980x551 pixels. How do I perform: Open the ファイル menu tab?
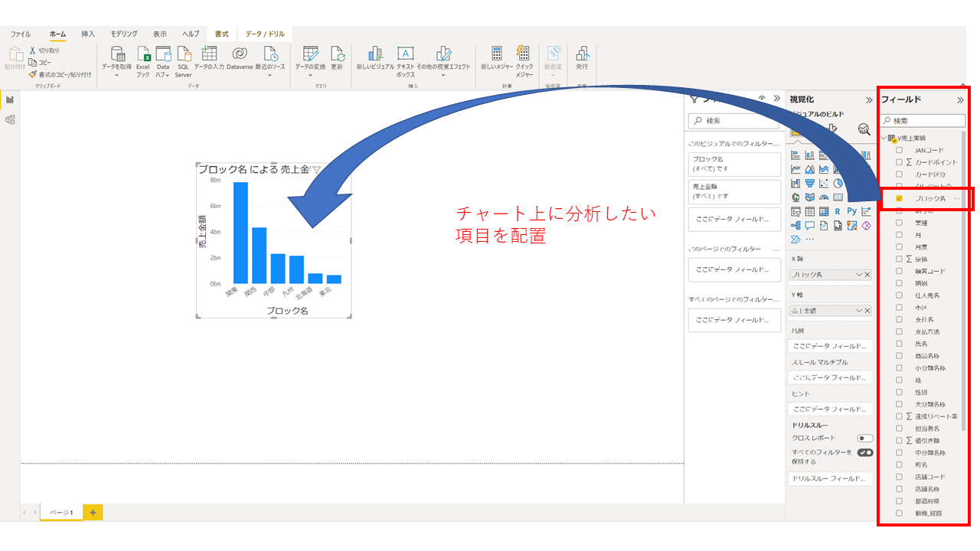pos(21,34)
